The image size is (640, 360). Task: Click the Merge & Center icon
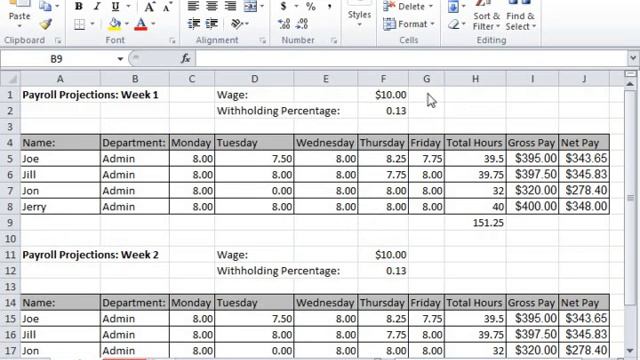tap(250, 6)
